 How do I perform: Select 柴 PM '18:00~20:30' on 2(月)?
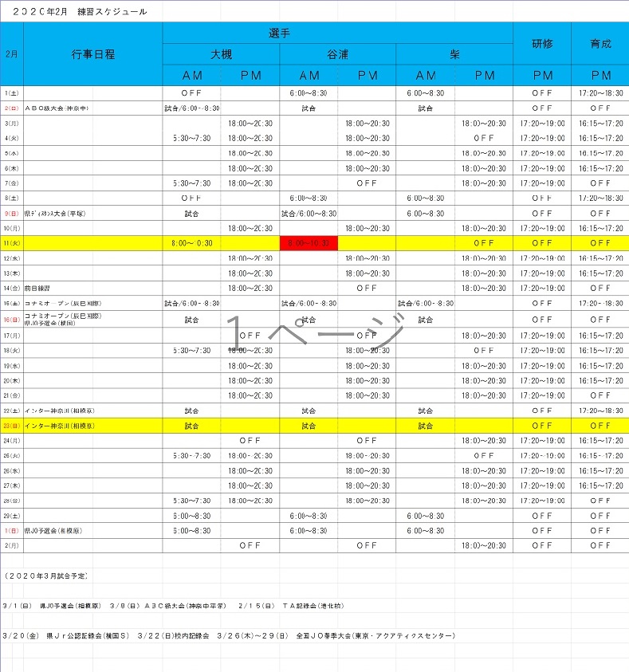[484, 545]
